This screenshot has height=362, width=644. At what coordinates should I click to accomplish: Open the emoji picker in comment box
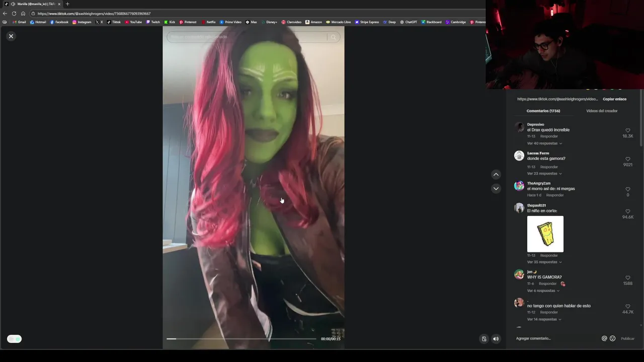[612, 338]
